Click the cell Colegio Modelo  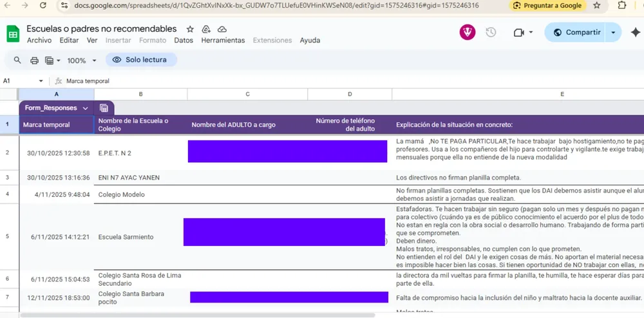140,194
